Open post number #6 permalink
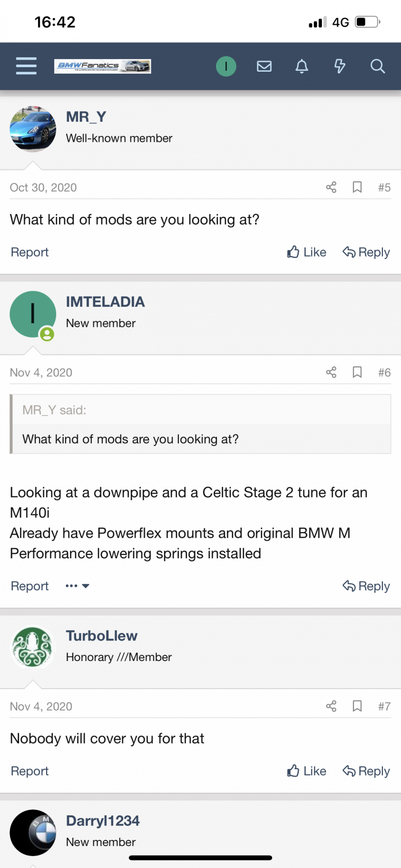401x868 pixels. click(x=384, y=372)
